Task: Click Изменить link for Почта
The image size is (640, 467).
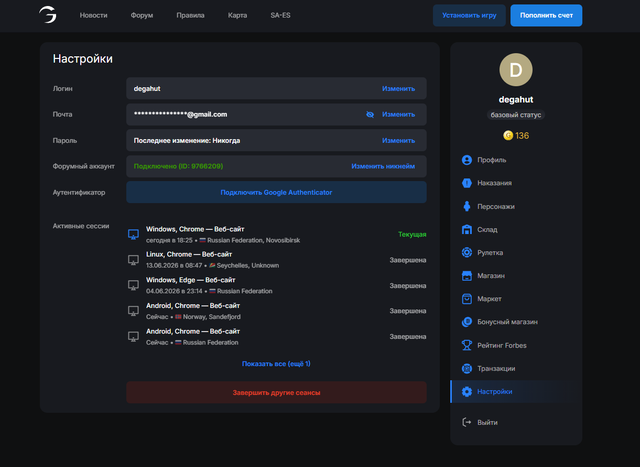Action: 398,114
